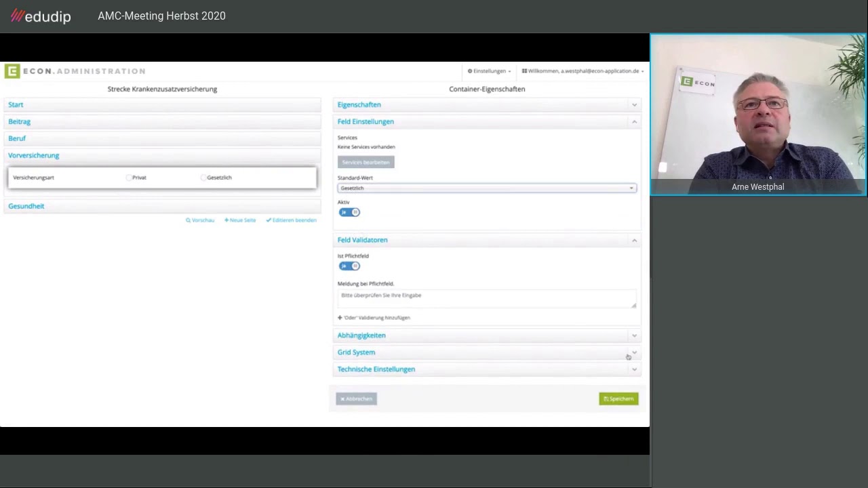Toggle the Ist Pflichtfeld switch
868x488 pixels.
pos(349,266)
